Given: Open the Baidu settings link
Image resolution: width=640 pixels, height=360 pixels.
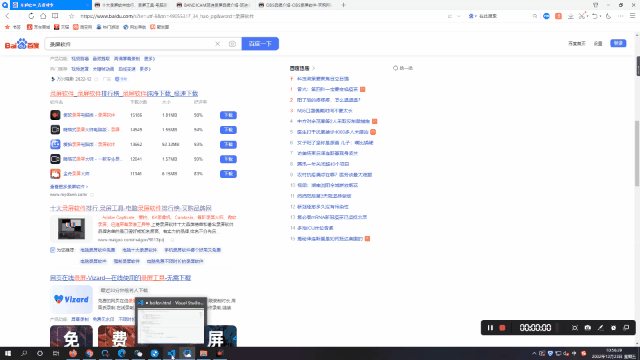Looking at the screenshot, I should [x=598, y=44].
